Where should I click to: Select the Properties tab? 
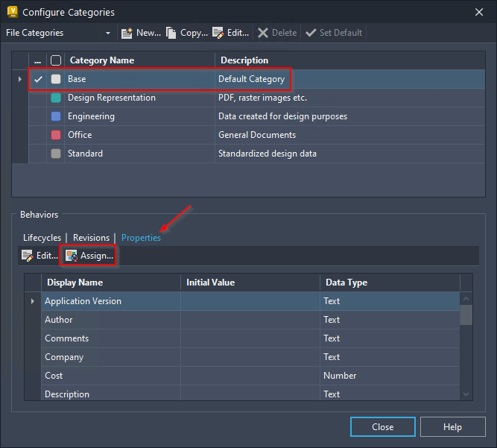coord(141,238)
